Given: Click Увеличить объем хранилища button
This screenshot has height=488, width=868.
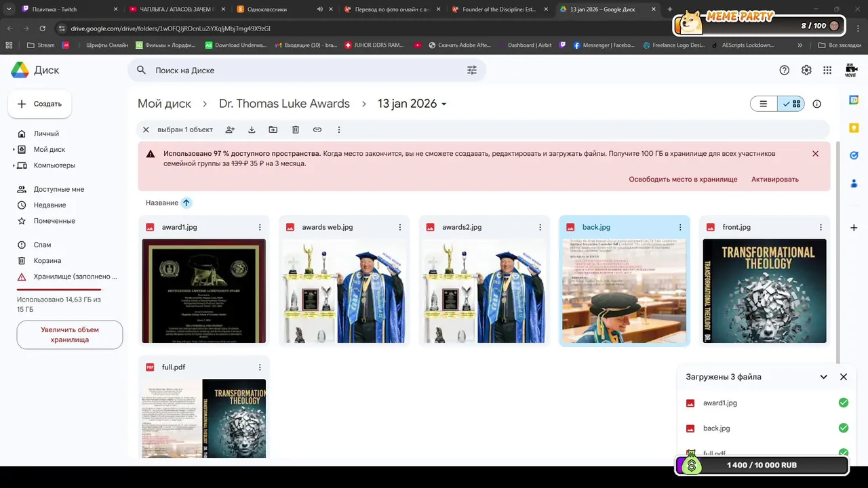Looking at the screenshot, I should (70, 335).
